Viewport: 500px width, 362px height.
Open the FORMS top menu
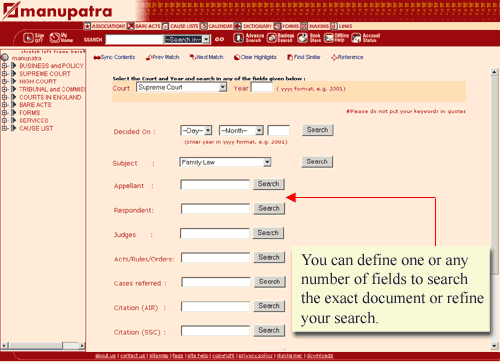coord(287,26)
